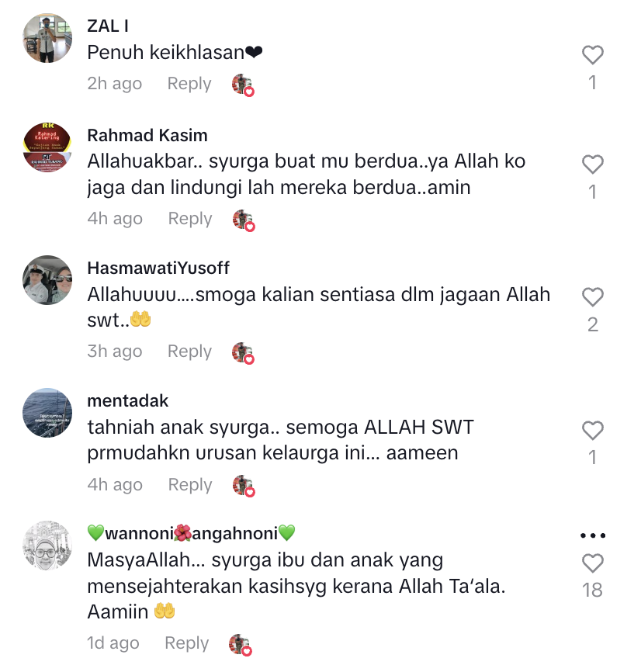Open creator-liked badge under ZAL I's comment

click(243, 85)
